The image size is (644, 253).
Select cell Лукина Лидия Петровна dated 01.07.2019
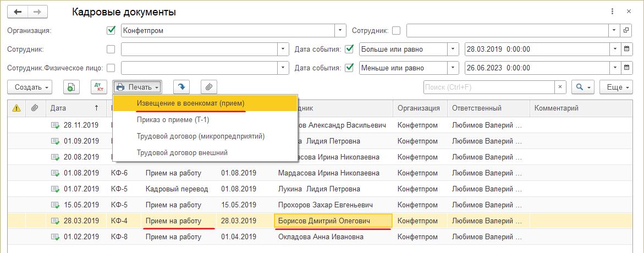click(333, 189)
